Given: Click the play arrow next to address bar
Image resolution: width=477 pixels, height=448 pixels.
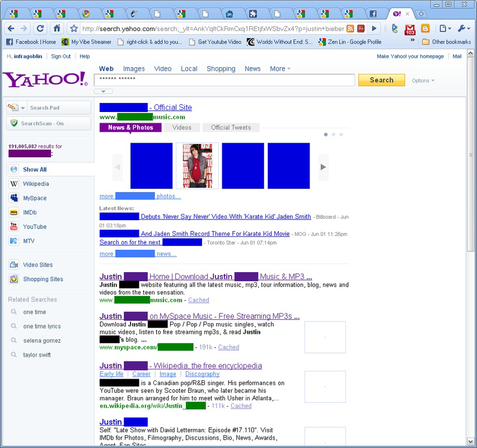Looking at the screenshot, I should click(374, 29).
